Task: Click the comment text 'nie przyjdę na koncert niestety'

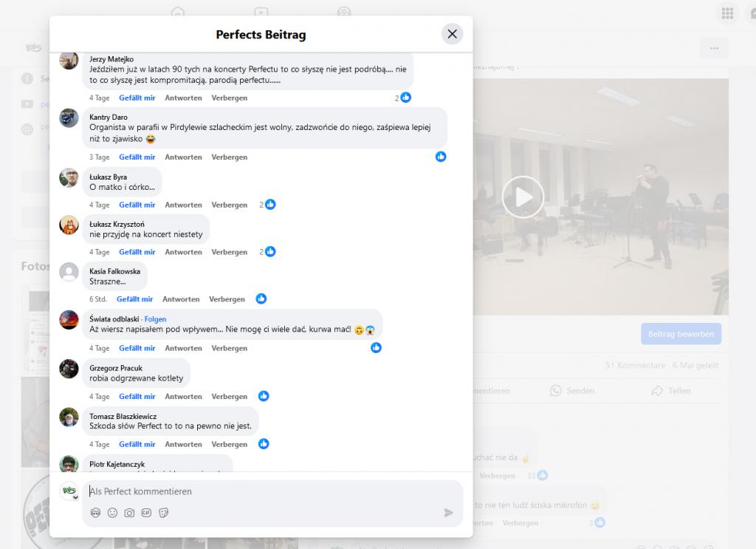Action: 146,234
